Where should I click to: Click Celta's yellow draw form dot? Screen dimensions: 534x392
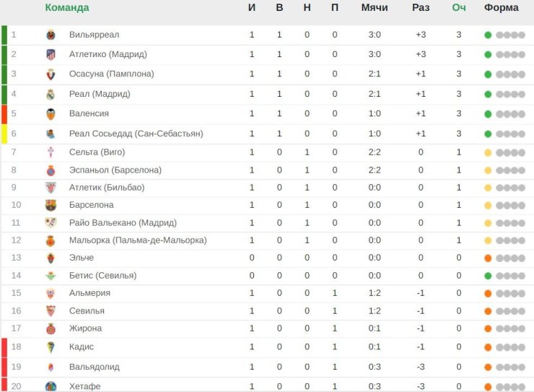click(488, 152)
